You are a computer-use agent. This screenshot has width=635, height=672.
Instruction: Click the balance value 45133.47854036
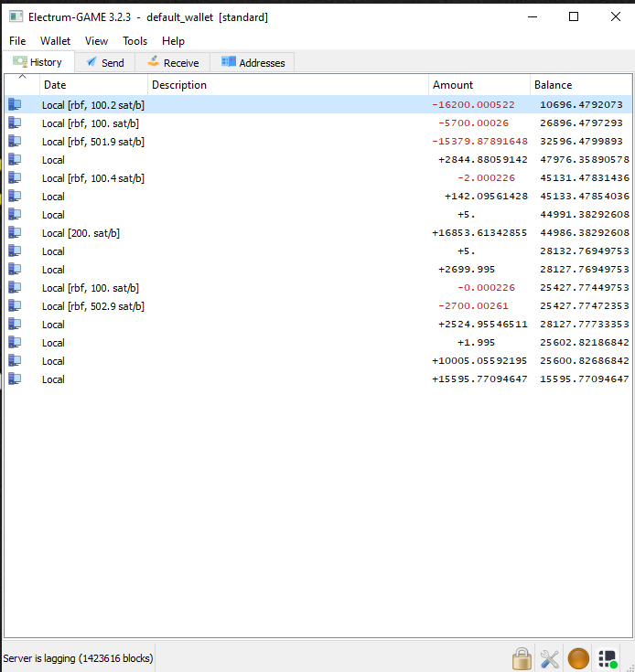(585, 196)
